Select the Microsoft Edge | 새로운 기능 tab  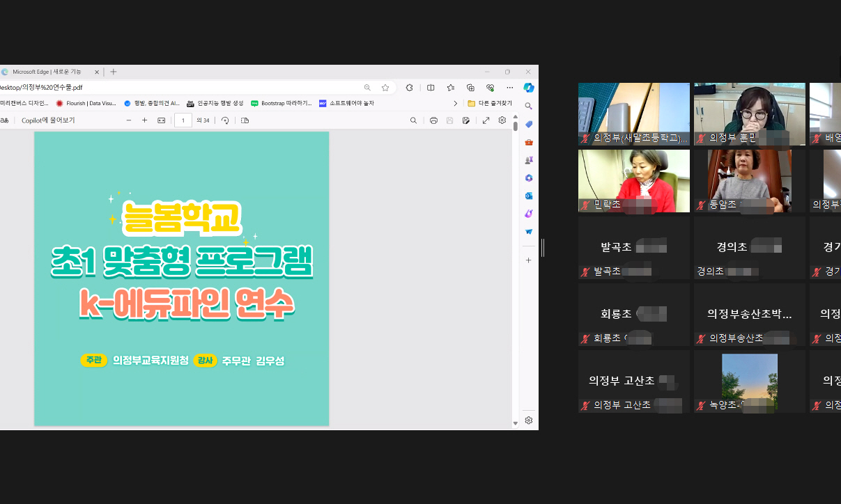point(47,72)
